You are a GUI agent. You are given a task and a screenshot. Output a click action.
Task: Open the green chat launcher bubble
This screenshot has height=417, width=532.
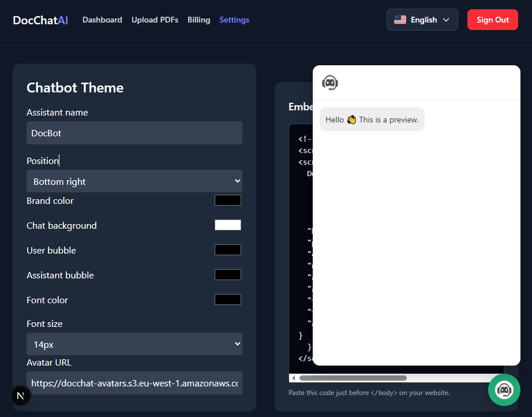click(504, 390)
